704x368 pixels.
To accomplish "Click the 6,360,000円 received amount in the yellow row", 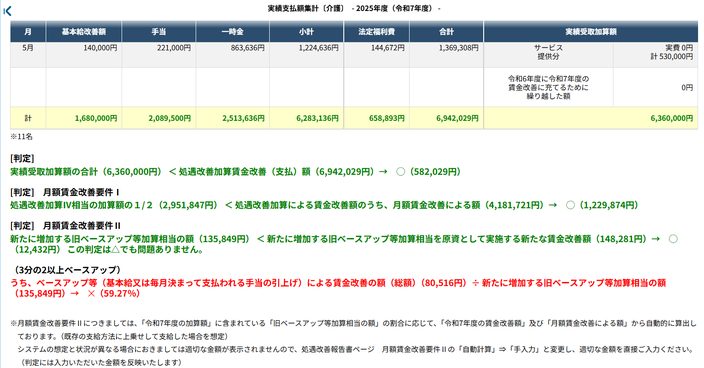I will click(672, 118).
